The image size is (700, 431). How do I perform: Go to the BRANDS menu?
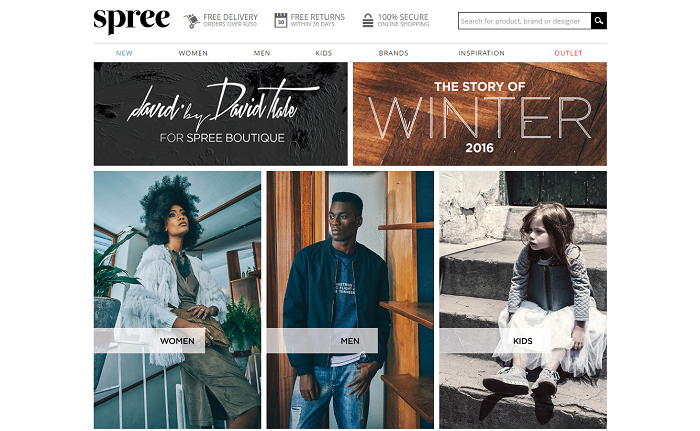[393, 53]
